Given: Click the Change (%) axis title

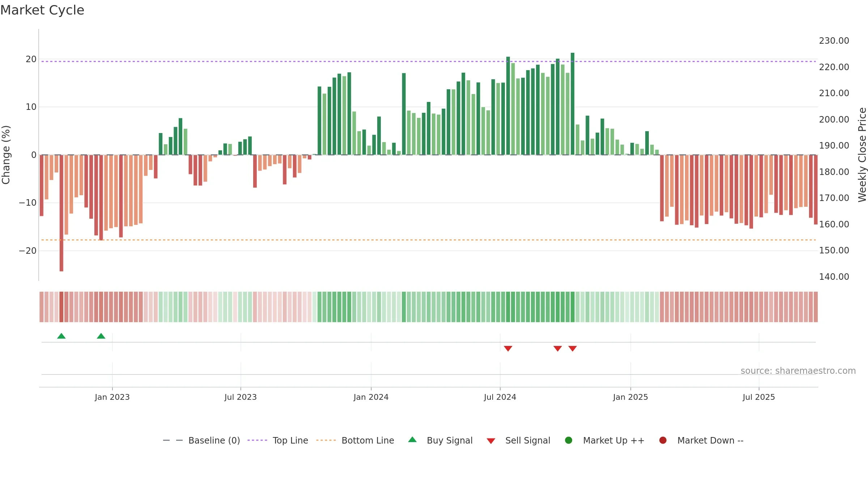Looking at the screenshot, I should [6, 155].
